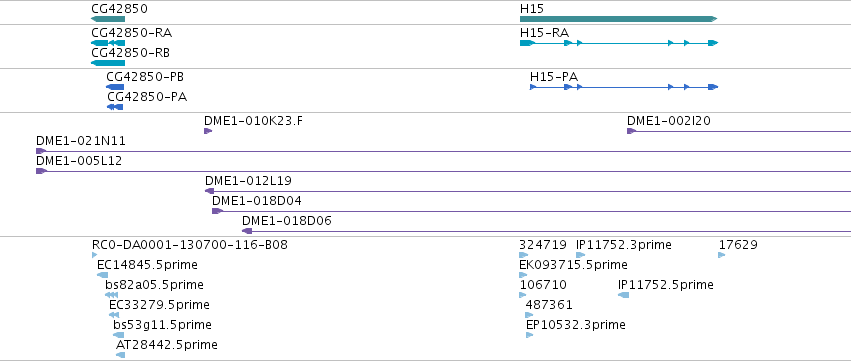The height and width of the screenshot is (361, 851).
Task: Open the H15-RA transcript label
Action: click(x=544, y=33)
